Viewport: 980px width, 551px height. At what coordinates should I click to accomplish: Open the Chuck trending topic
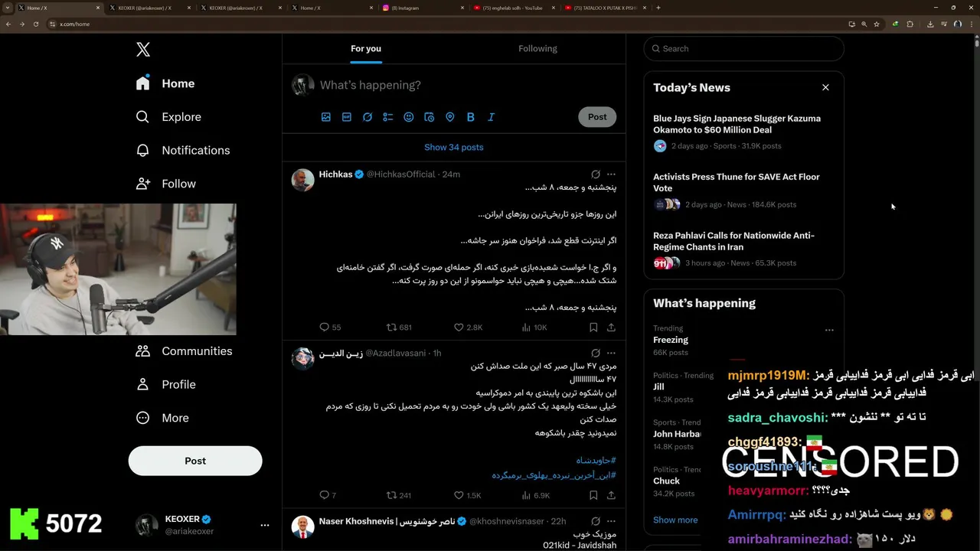click(x=666, y=481)
